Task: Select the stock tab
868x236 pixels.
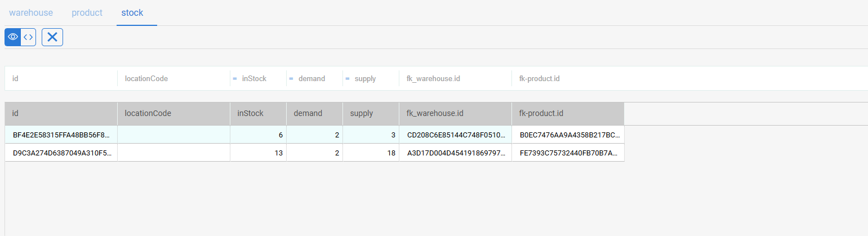Action: pos(132,12)
